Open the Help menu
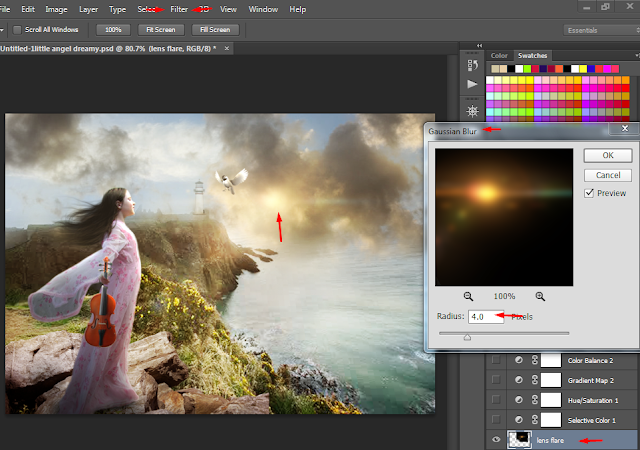The height and width of the screenshot is (450, 640). tap(298, 9)
